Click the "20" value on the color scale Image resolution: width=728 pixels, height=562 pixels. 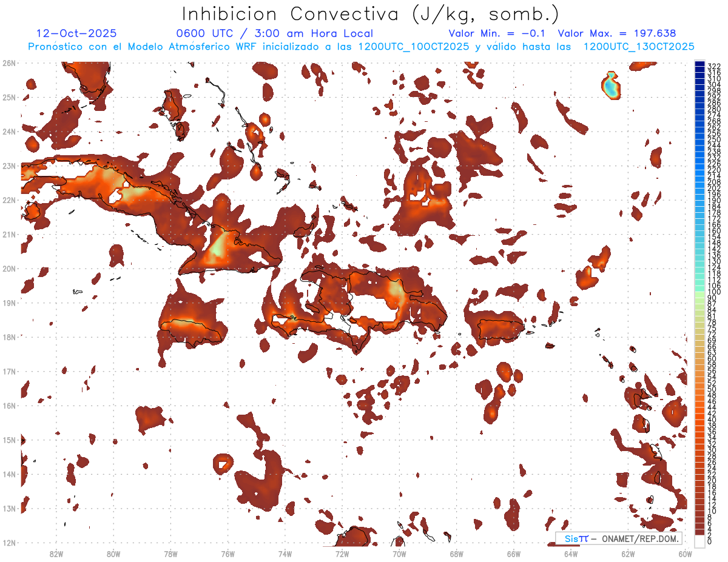pos(712,480)
